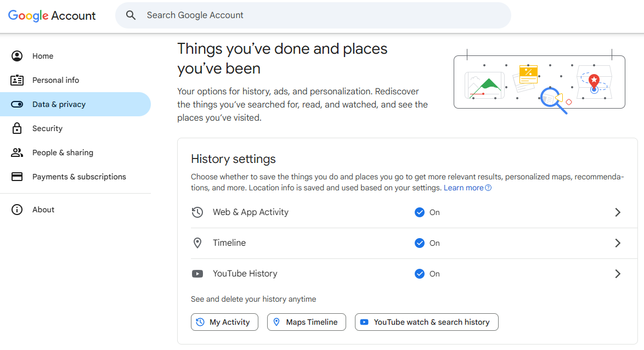Click the Home person icon in sidebar
Screen dimensions: 644x350
click(x=17, y=56)
